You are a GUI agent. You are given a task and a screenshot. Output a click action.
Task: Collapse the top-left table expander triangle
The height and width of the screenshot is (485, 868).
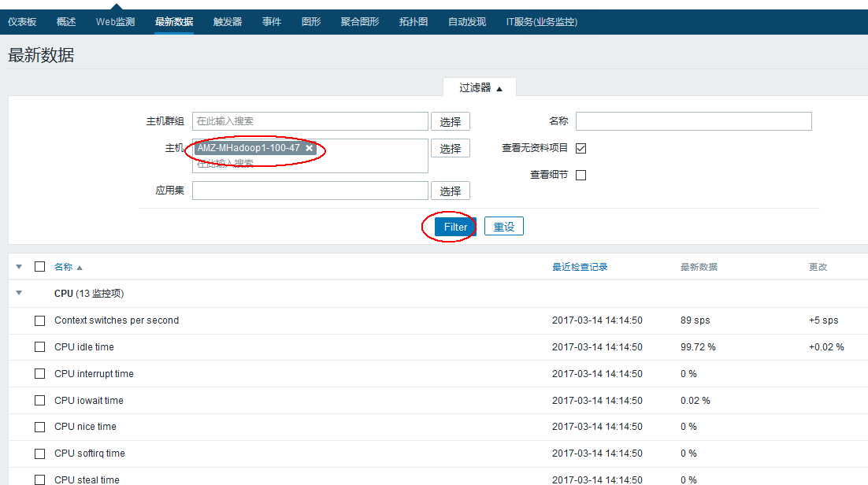pos(18,266)
